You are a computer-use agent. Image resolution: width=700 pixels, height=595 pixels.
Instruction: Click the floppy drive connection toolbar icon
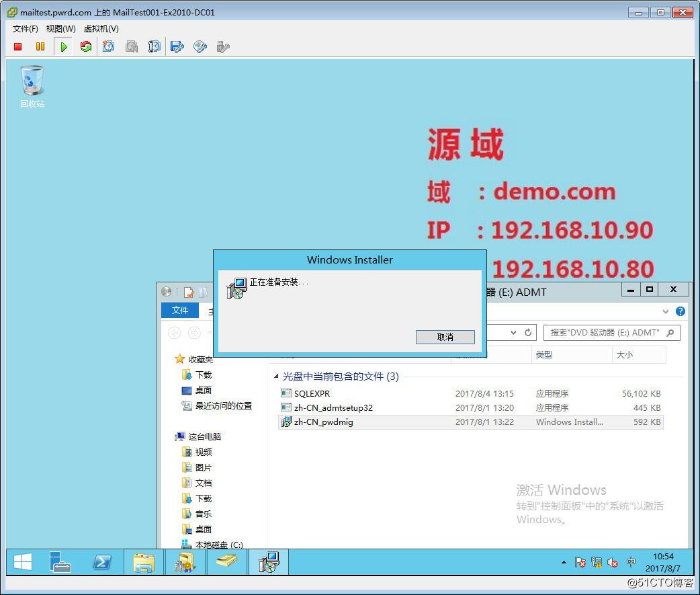(177, 47)
